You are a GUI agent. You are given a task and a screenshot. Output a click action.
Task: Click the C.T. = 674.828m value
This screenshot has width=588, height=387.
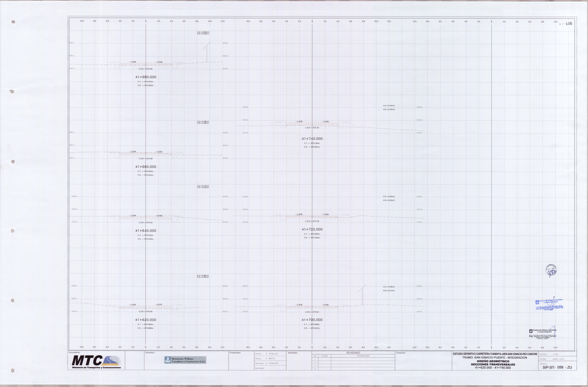pyautogui.click(x=312, y=325)
